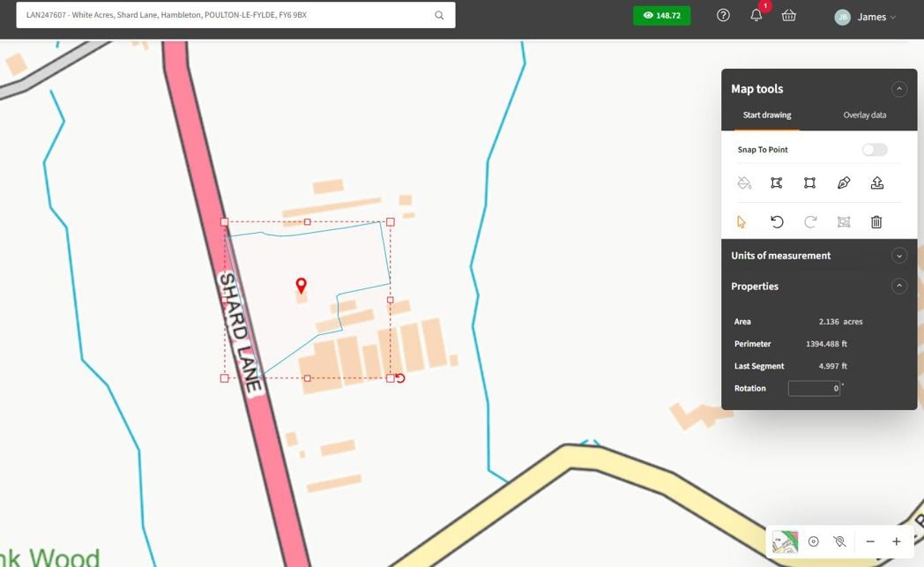Screen dimensions: 924x567
Task: Select the rectangle drawing tool
Action: point(809,183)
